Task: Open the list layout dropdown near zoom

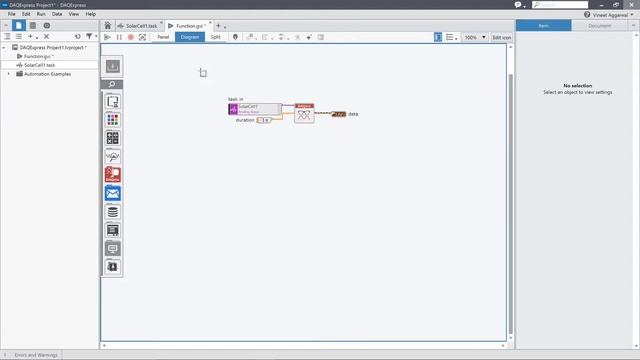Action: point(451,37)
